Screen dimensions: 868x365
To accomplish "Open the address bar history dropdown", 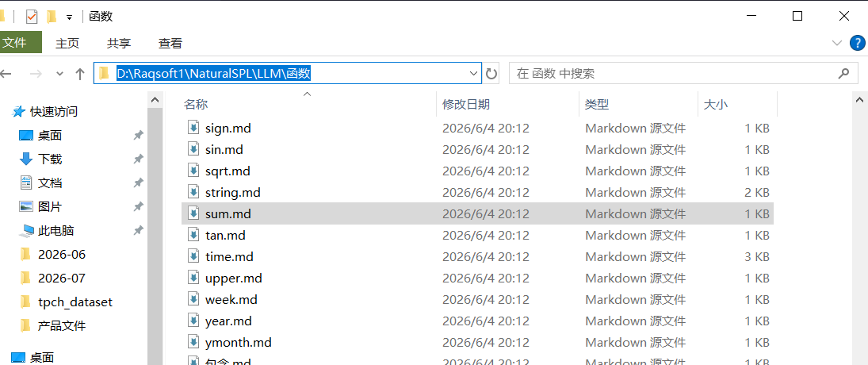I will pos(473,73).
